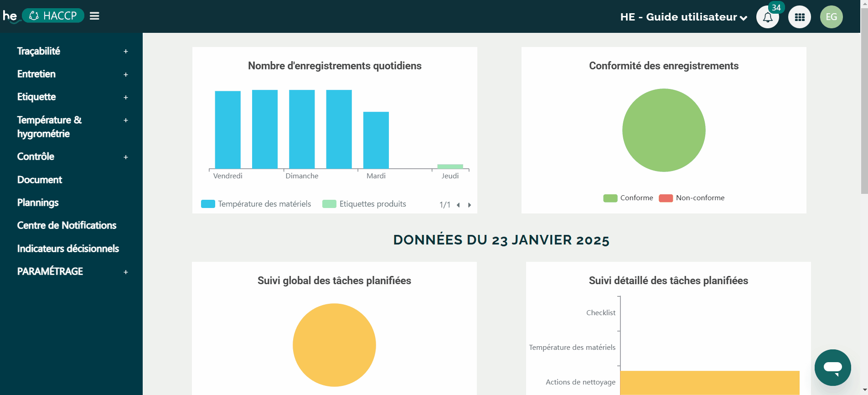Click the Jeudi green bar in chart
The width and height of the screenshot is (868, 395).
[x=450, y=166]
